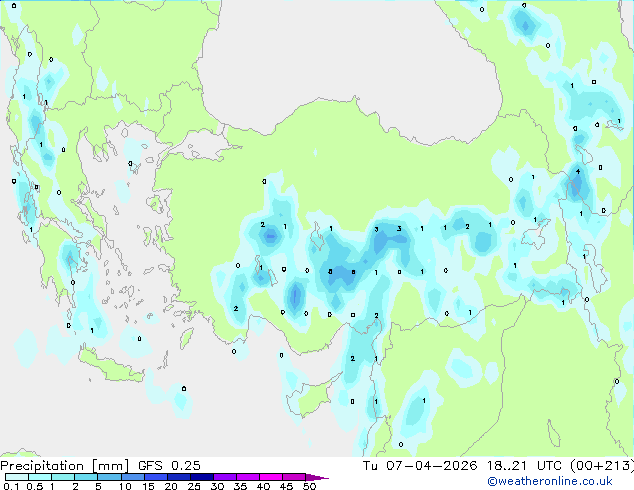Click the '30' legend scale number

click(217, 486)
